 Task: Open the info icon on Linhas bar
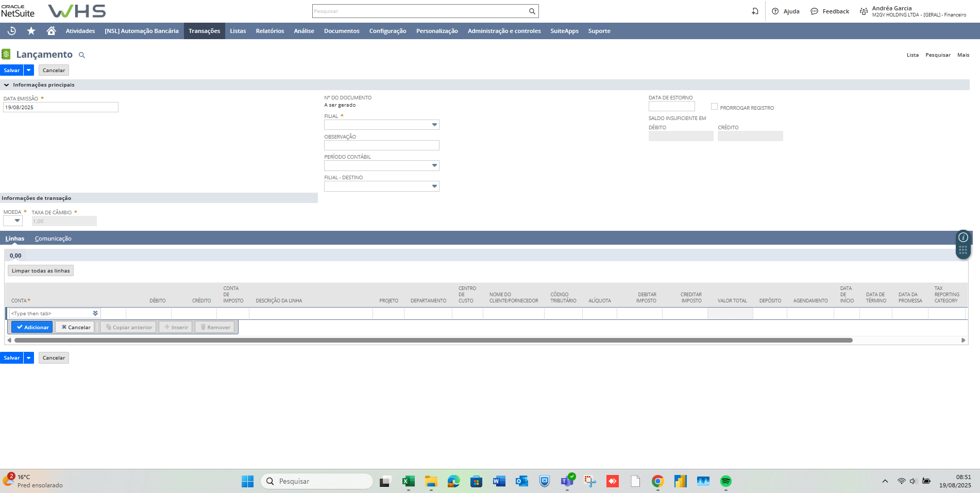tap(962, 237)
